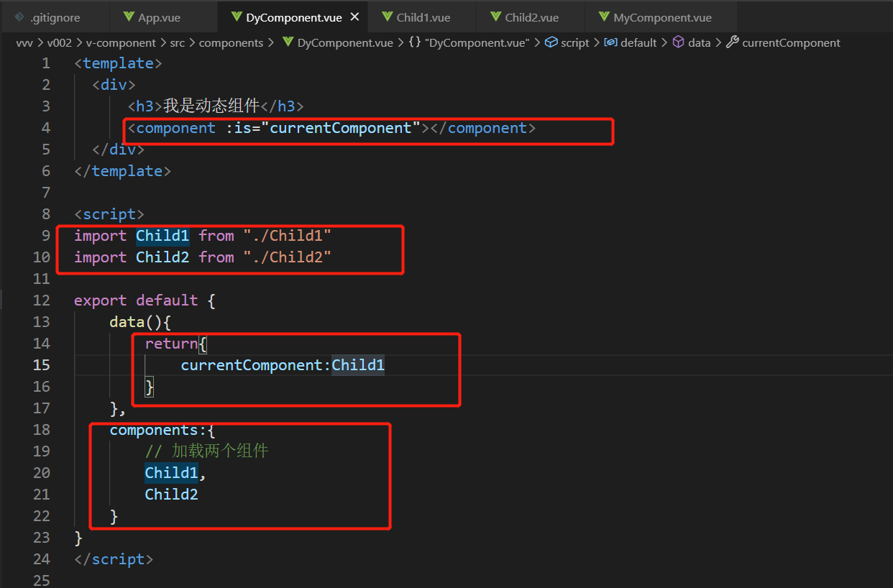Click Child2 in the line 10 import
The height and width of the screenshot is (588, 893).
click(162, 257)
